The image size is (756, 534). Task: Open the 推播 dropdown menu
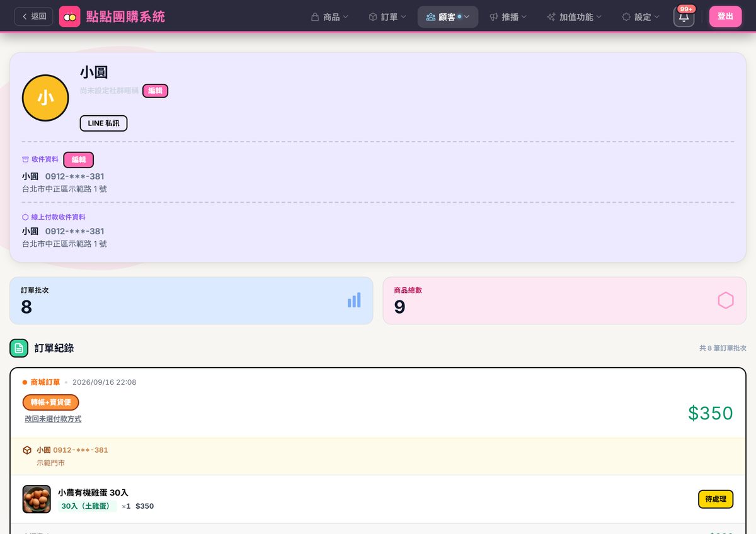tap(508, 17)
